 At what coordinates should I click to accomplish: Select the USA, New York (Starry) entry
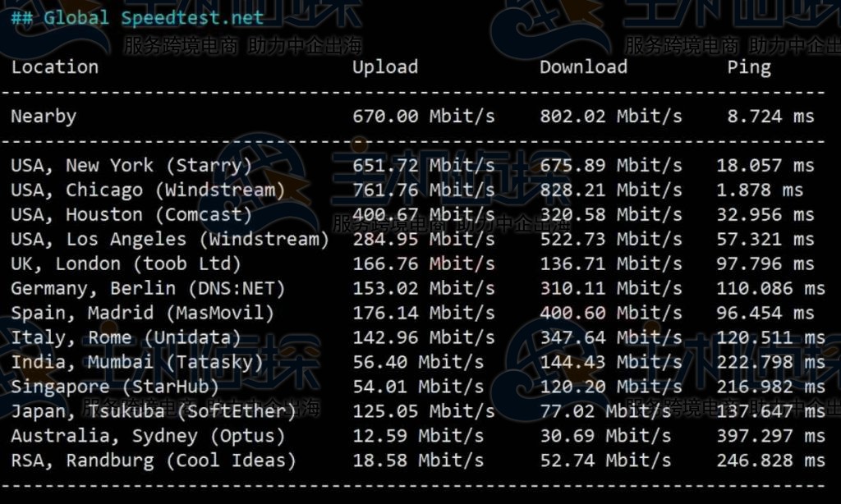click(x=131, y=166)
